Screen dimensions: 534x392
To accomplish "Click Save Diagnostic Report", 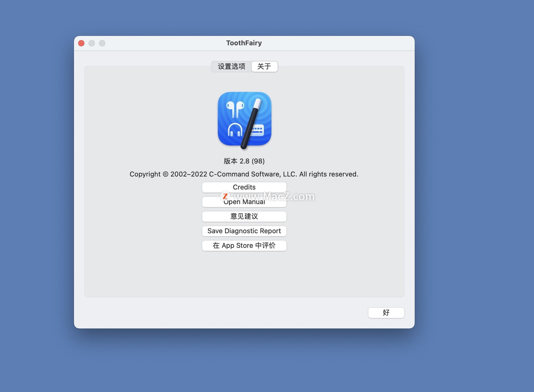I will tap(244, 231).
